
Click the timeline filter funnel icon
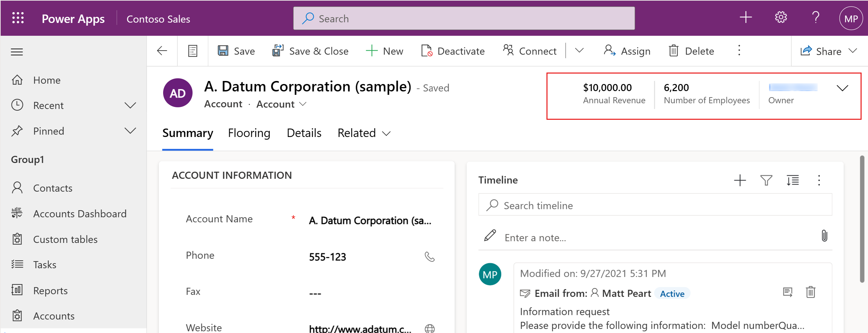766,180
